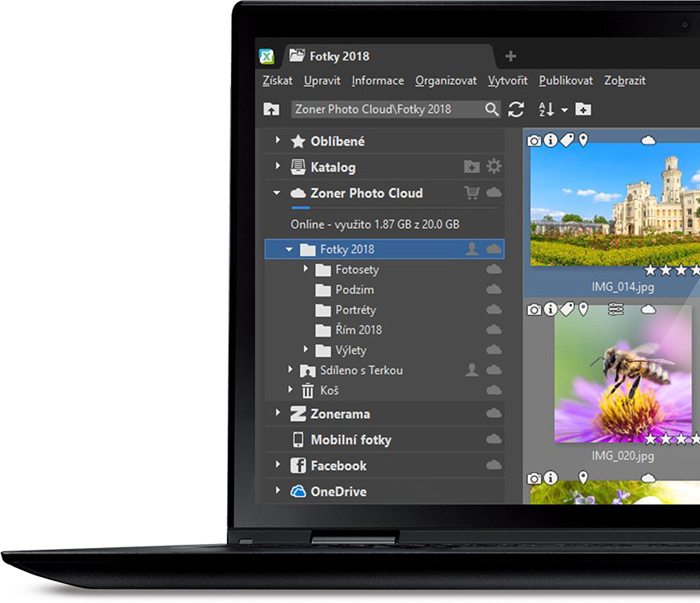Click cloud icon on Fotky 2018 row

pyautogui.click(x=494, y=249)
